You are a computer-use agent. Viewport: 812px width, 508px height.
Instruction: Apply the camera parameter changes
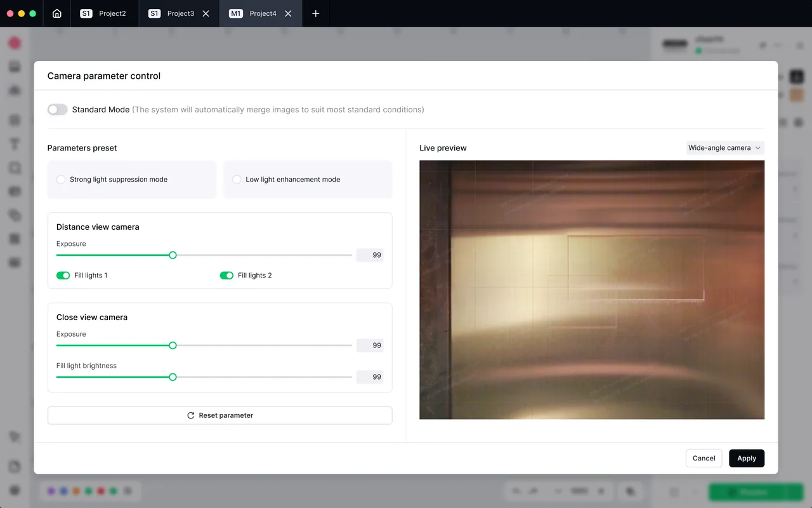(x=747, y=458)
